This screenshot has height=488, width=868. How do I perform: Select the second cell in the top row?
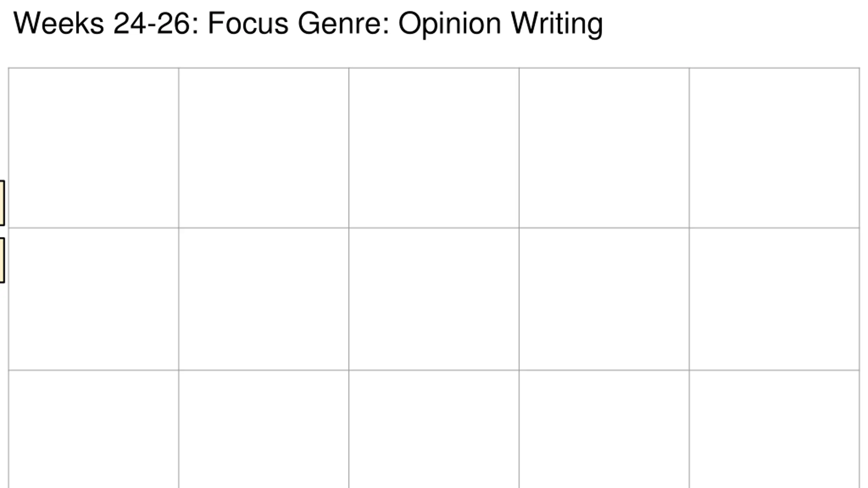click(x=264, y=148)
